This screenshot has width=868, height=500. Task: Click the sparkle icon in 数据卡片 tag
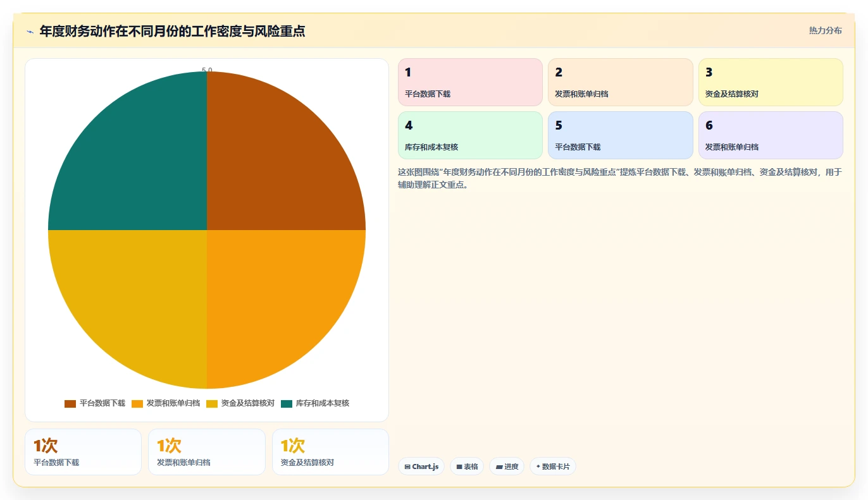[x=538, y=466]
